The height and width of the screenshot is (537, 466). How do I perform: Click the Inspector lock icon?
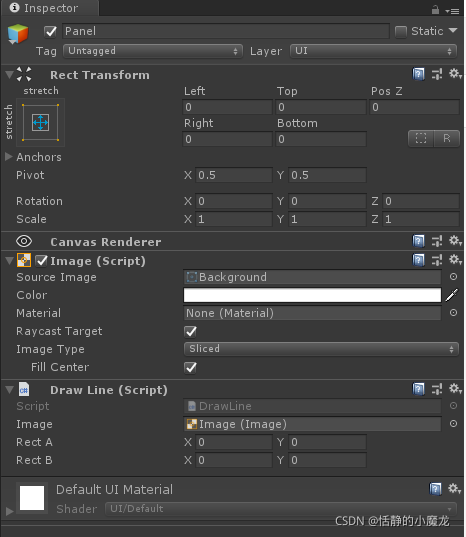(x=435, y=10)
